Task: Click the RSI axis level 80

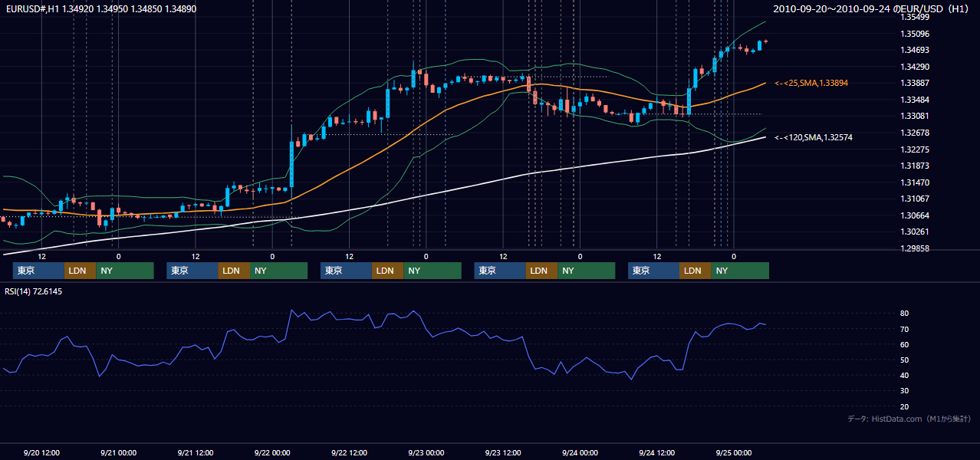Action: (x=905, y=314)
